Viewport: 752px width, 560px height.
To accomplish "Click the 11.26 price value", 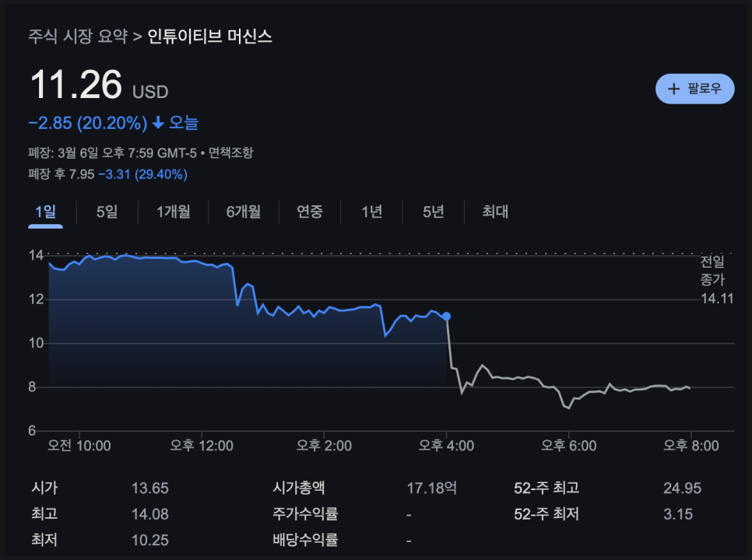I will [76, 84].
